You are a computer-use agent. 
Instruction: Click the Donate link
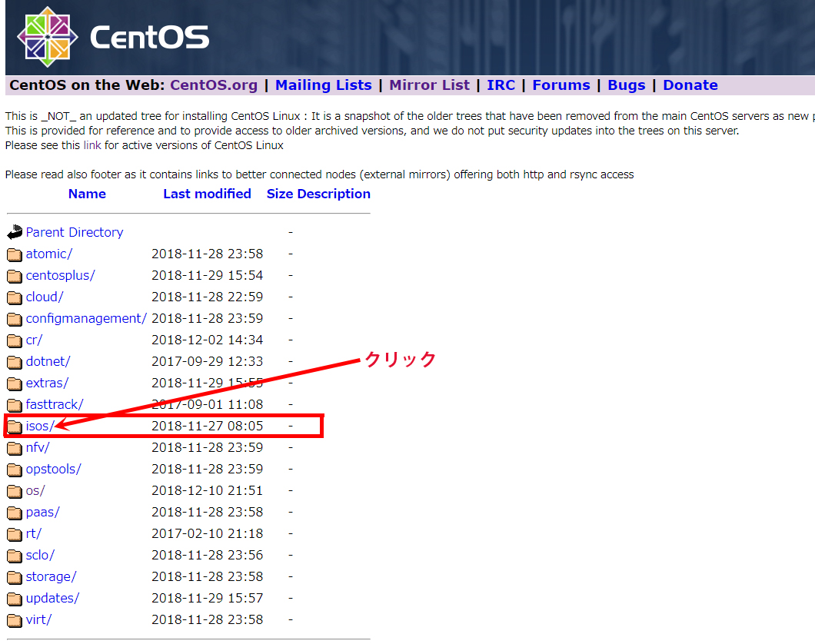pos(690,85)
